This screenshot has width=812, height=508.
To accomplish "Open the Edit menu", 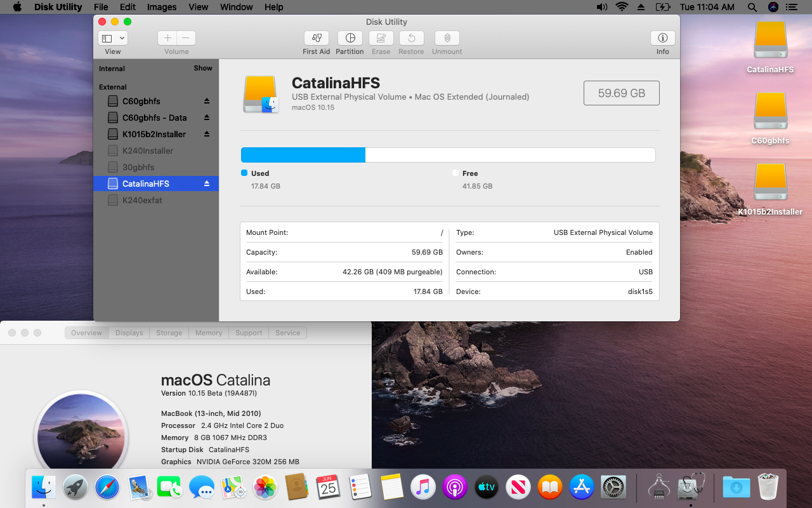I will click(128, 7).
